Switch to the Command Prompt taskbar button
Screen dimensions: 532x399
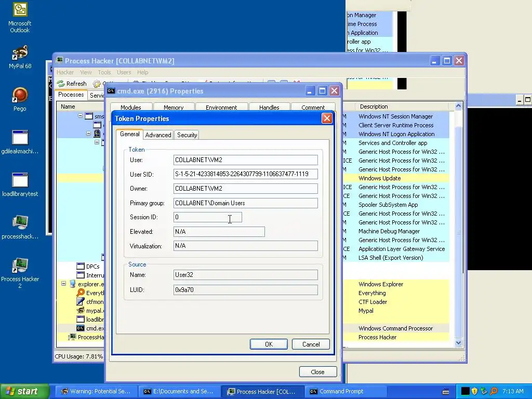(x=345, y=391)
